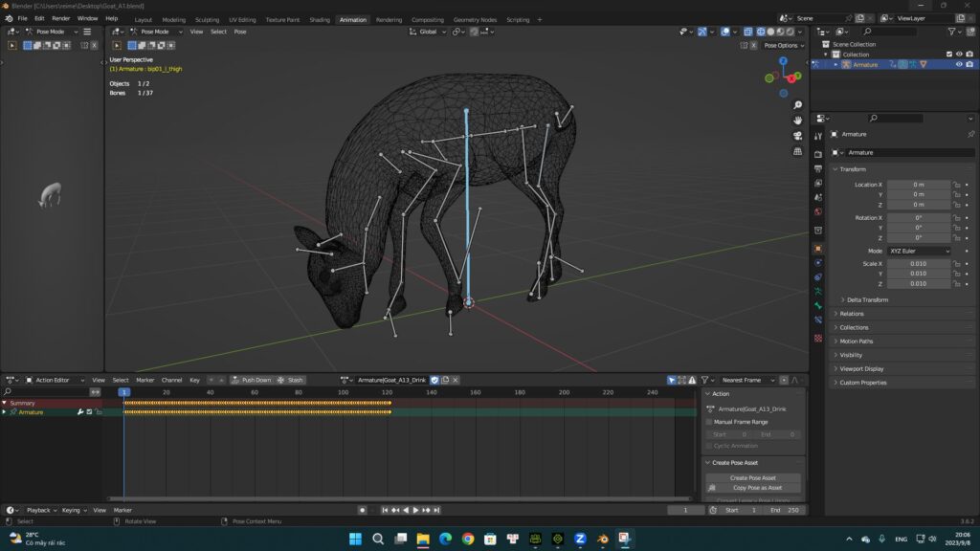Viewport: 980px width, 551px height.
Task: Switch viewport to wireframe shading icon
Action: 769,32
